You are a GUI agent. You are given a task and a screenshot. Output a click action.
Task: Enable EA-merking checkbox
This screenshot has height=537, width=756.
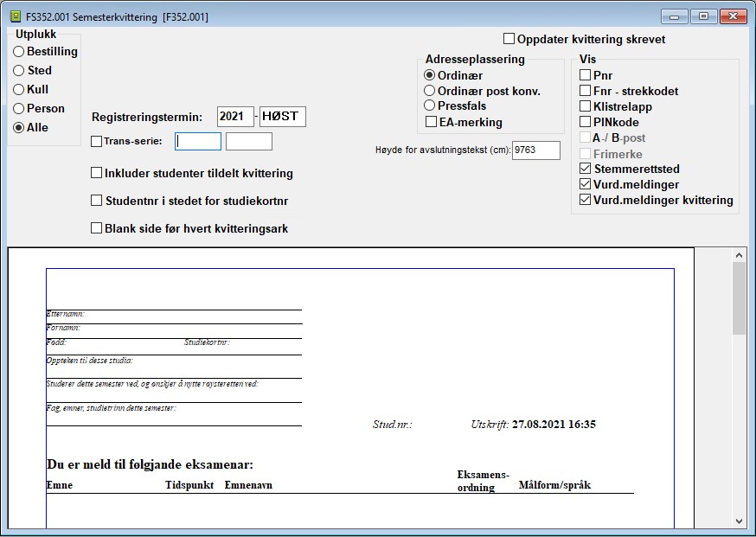point(431,122)
